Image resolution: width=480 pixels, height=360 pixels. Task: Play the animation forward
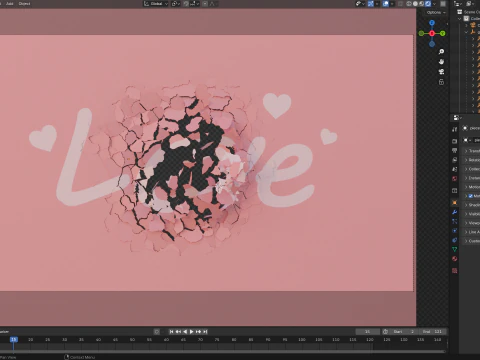(192, 332)
